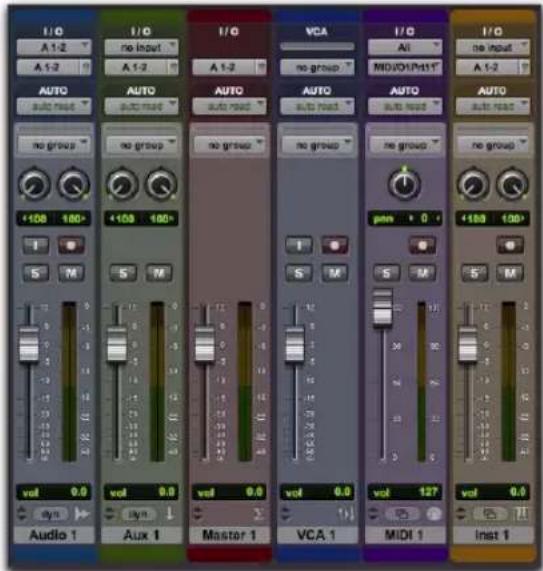
Task: Select the Aux 1 track name
Action: [142, 535]
